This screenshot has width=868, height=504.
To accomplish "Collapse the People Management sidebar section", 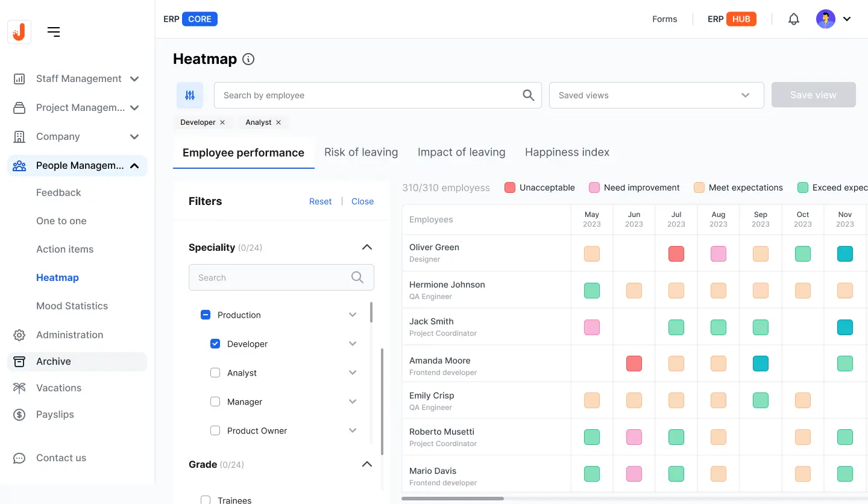I will click(134, 165).
